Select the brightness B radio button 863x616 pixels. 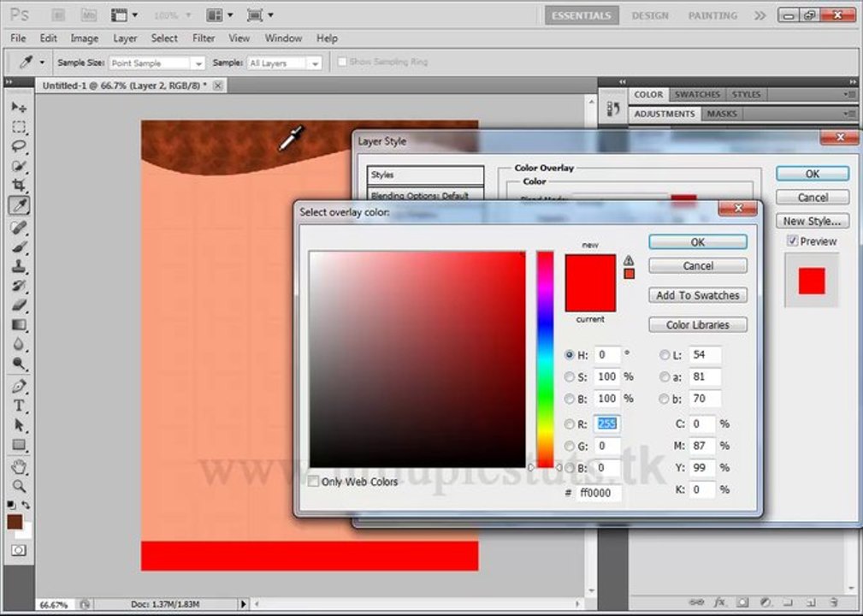point(569,399)
